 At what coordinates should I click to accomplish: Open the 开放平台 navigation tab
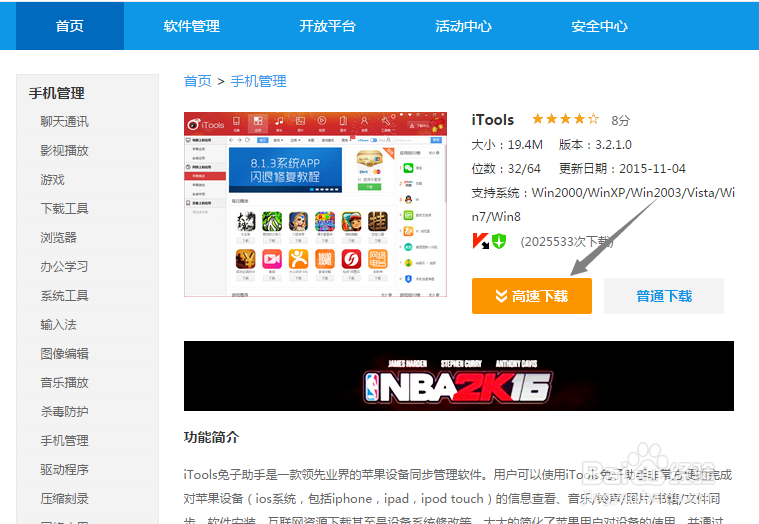[327, 26]
